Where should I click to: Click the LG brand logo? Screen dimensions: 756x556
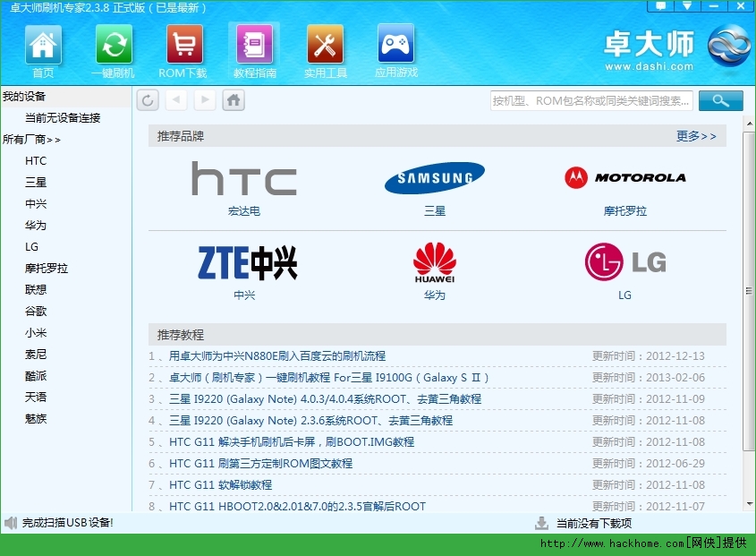625,261
